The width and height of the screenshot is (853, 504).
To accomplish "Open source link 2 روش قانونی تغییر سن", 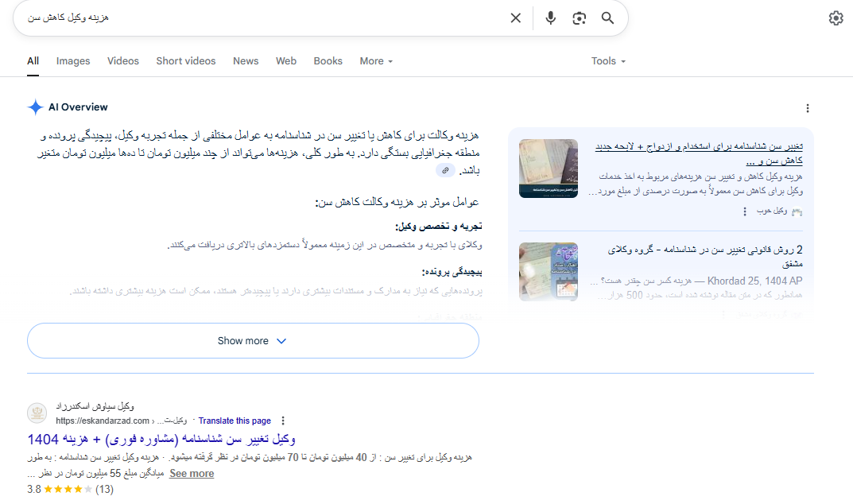I will tap(705, 256).
